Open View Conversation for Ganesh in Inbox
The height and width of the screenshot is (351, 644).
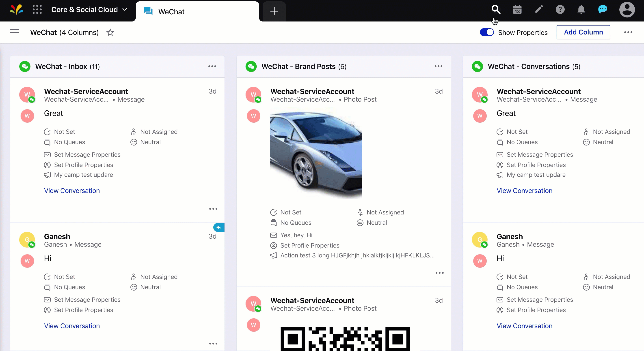coord(72,326)
